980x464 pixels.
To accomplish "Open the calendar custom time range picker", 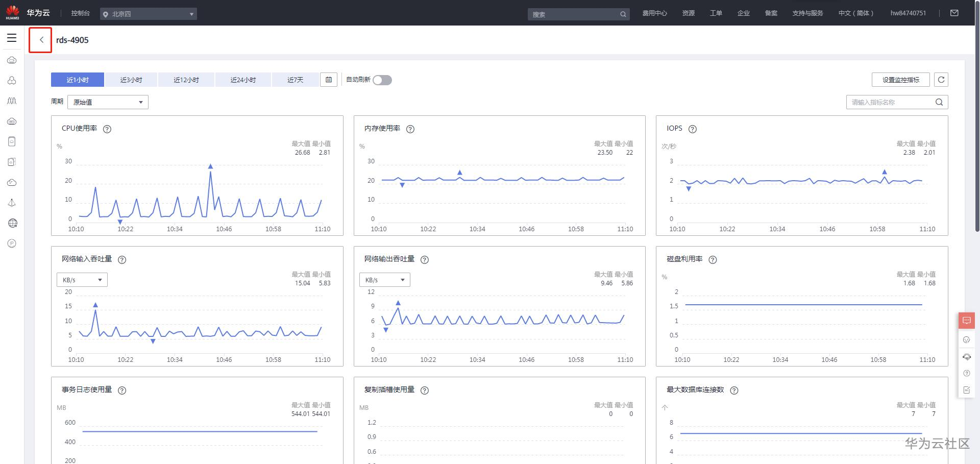I will pyautogui.click(x=329, y=80).
